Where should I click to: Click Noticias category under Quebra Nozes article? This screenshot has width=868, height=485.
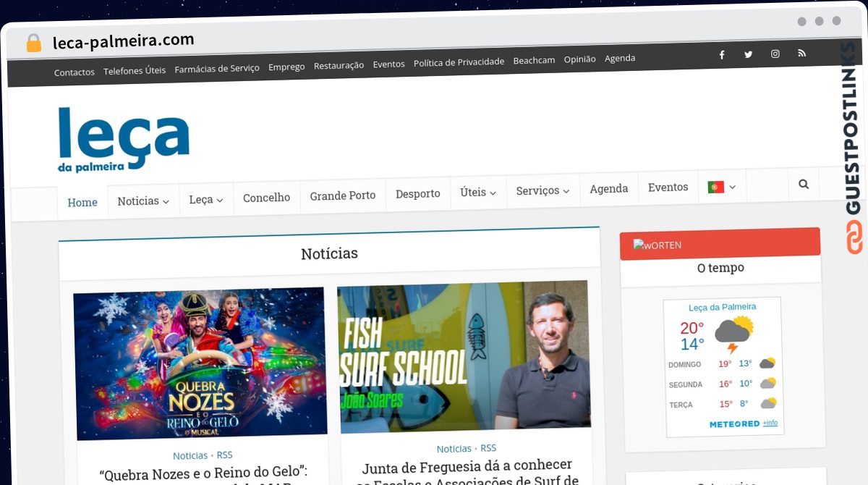click(190, 456)
